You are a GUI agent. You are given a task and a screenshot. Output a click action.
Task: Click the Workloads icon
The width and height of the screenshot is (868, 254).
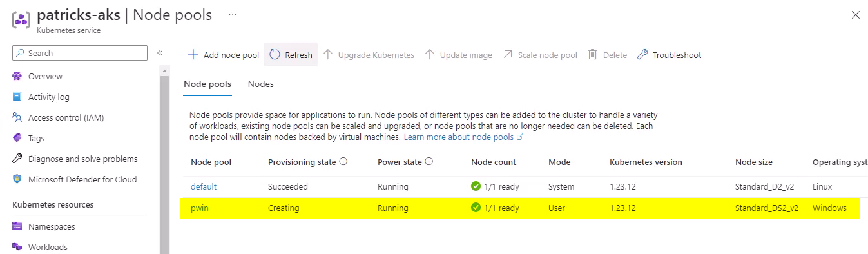17,247
